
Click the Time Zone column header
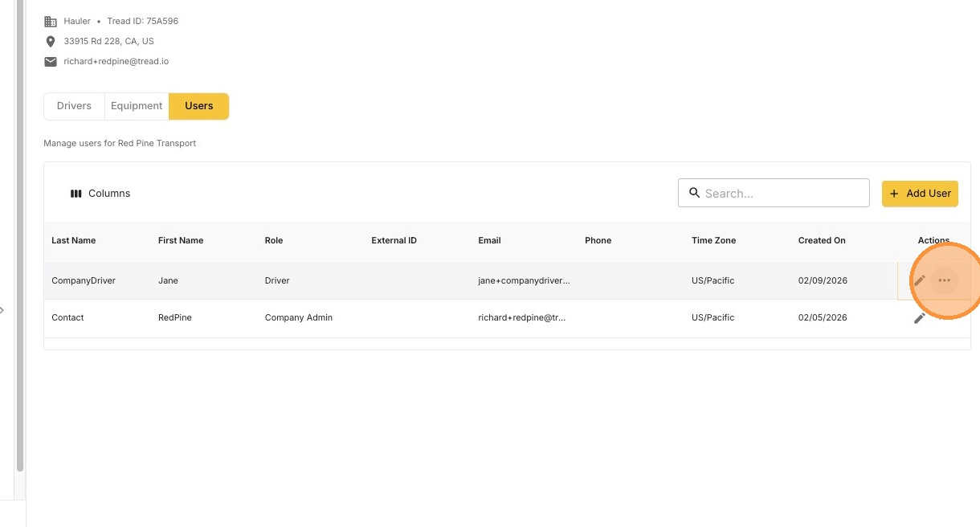coord(713,240)
